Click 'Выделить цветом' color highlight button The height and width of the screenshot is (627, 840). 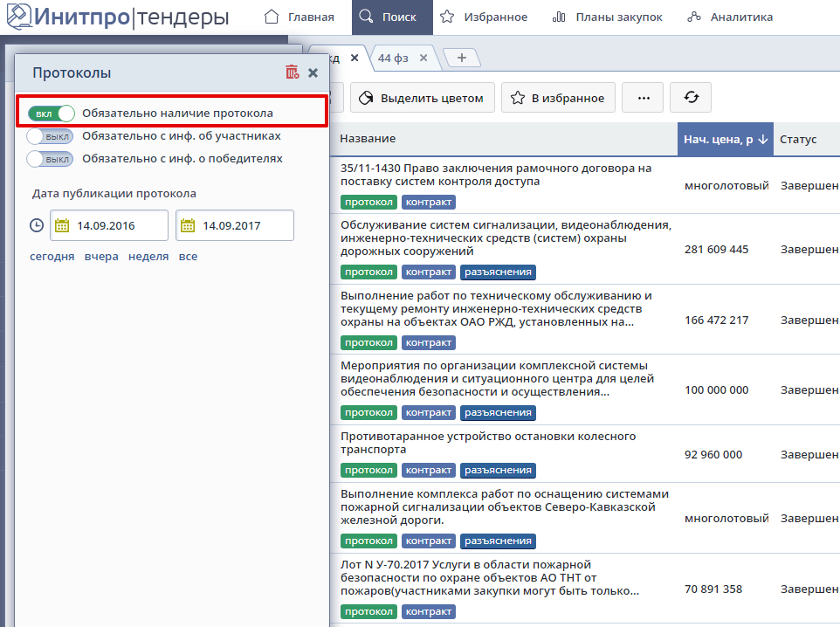(423, 98)
